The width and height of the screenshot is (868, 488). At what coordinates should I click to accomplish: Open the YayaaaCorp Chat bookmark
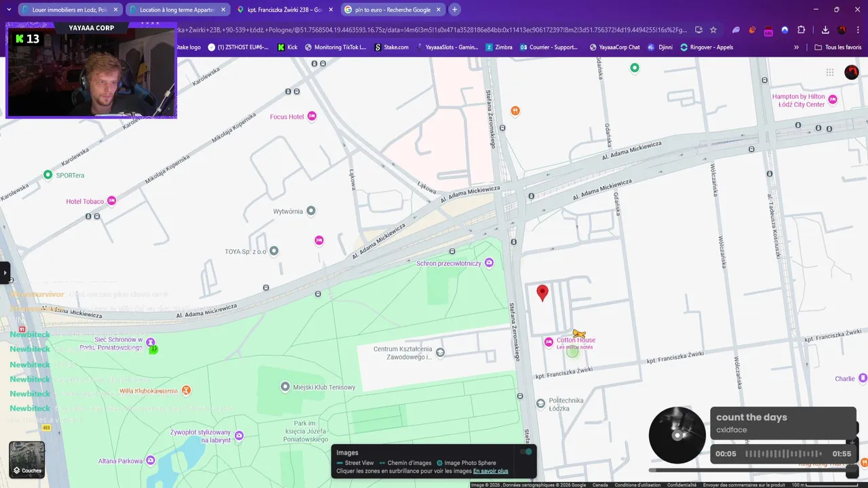[x=614, y=47]
